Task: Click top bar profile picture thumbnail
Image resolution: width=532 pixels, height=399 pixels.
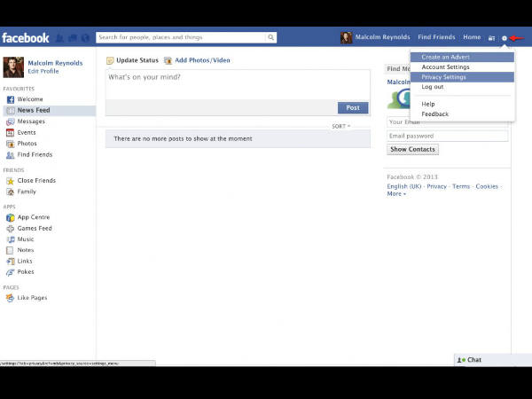Action: point(346,37)
